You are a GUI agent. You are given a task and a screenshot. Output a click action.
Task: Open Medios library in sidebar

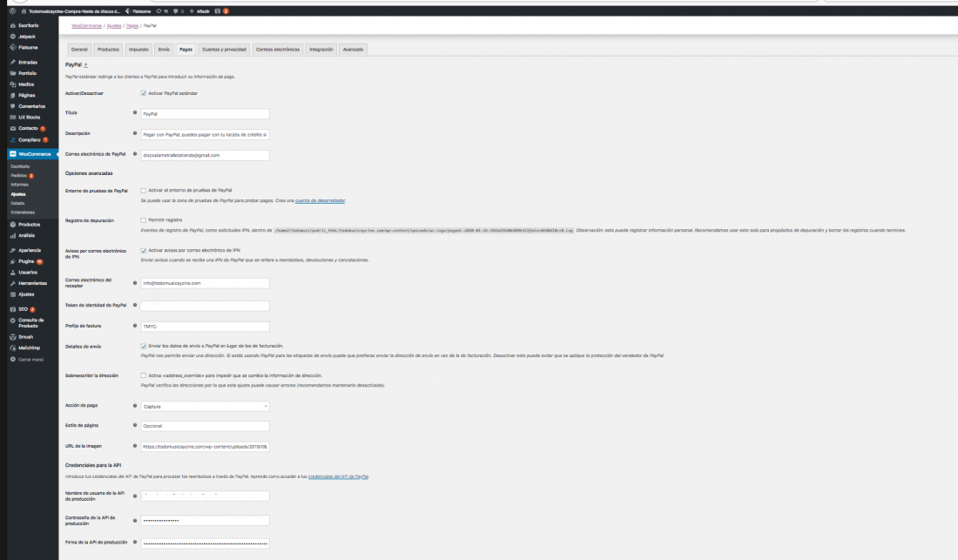(x=25, y=84)
